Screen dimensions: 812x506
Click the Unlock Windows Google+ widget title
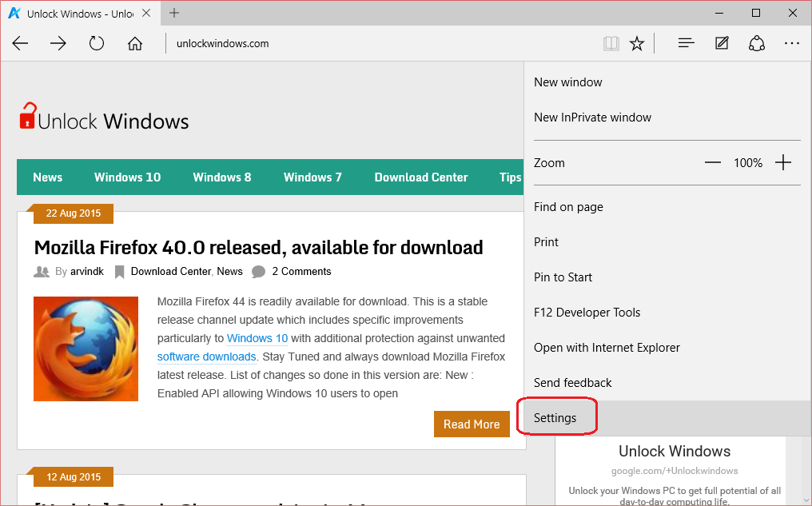pos(675,451)
